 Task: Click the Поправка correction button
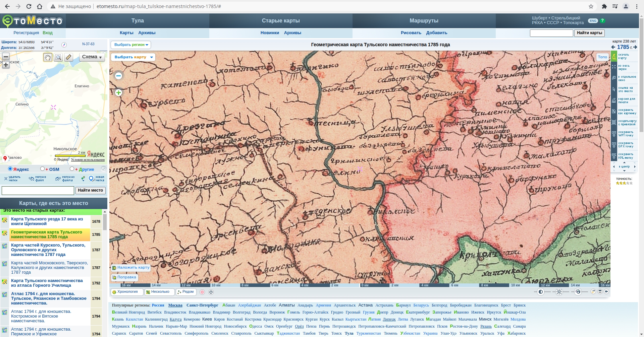click(124, 277)
